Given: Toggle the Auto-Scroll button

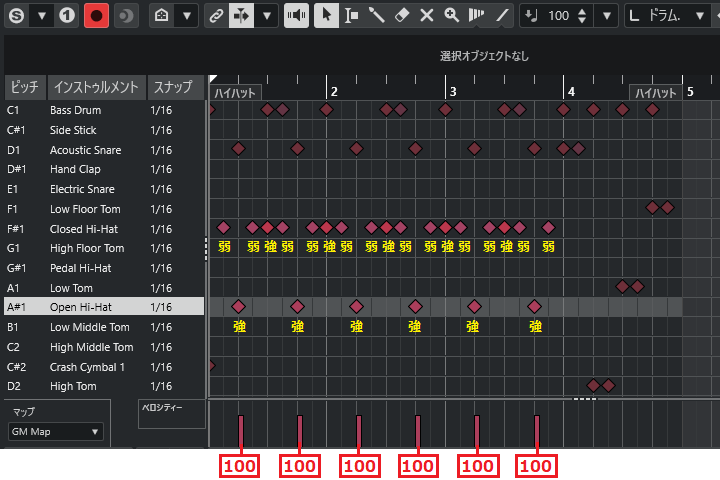Looking at the screenshot, I should click(241, 16).
